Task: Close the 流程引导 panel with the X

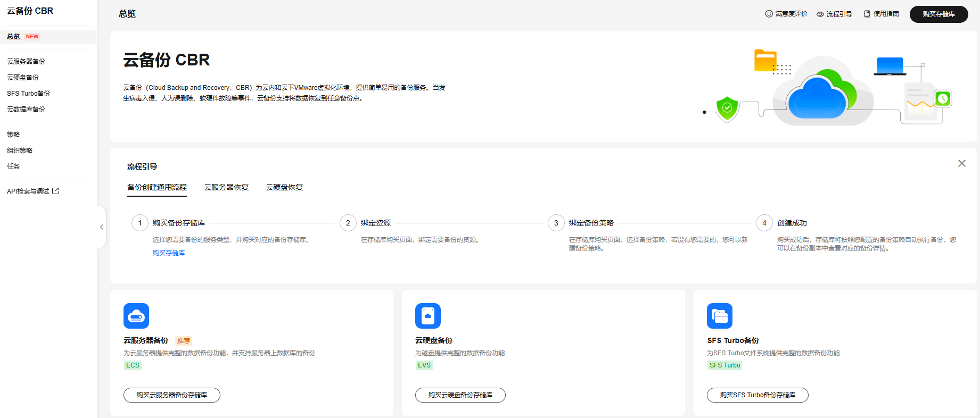Action: [962, 163]
